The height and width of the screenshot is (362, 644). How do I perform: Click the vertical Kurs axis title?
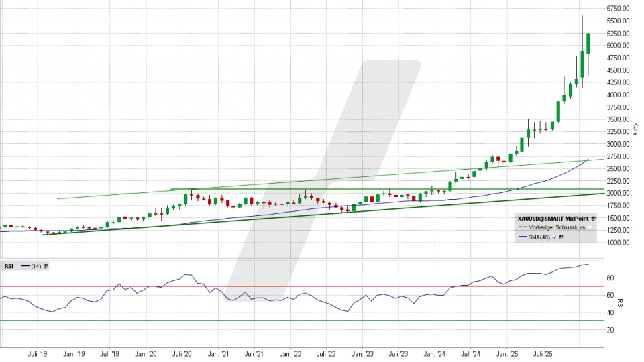pos(635,129)
